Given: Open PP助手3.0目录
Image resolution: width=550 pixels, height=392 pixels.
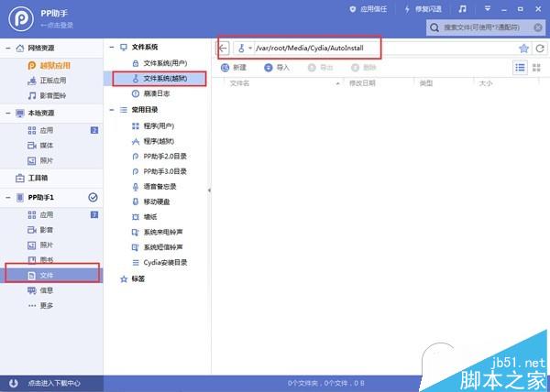Looking at the screenshot, I should tap(159, 171).
